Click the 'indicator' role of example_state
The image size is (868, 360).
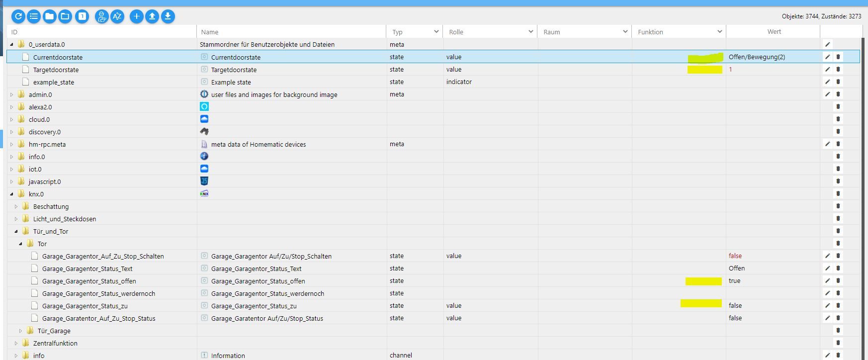point(459,82)
